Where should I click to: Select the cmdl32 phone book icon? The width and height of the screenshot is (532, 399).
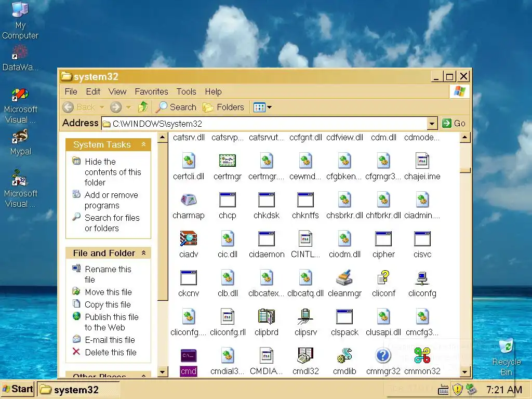pyautogui.click(x=305, y=355)
